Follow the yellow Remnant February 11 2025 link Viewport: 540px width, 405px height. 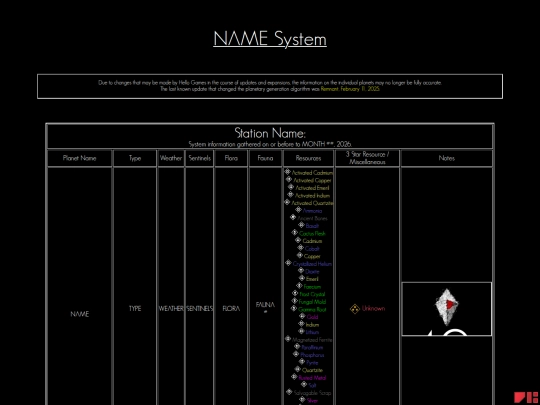coord(350,89)
